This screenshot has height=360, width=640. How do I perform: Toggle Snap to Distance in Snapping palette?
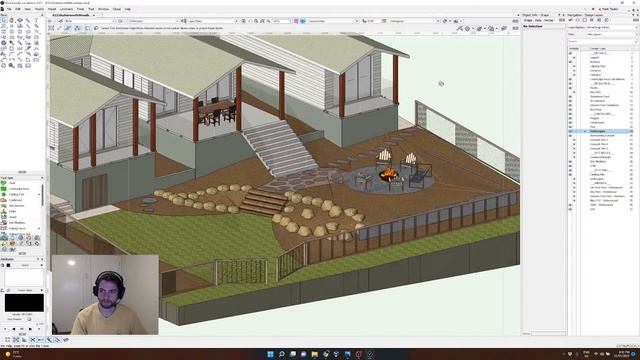coord(49,340)
